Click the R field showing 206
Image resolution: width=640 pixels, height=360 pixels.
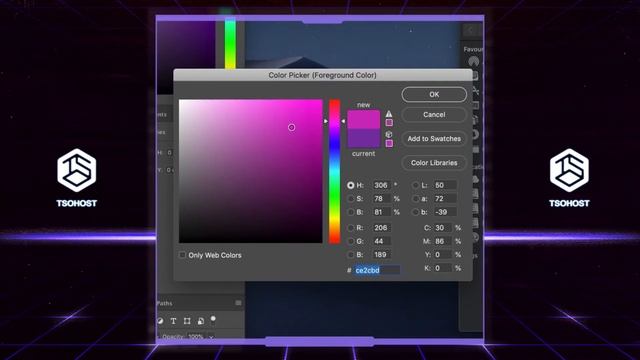click(x=382, y=228)
